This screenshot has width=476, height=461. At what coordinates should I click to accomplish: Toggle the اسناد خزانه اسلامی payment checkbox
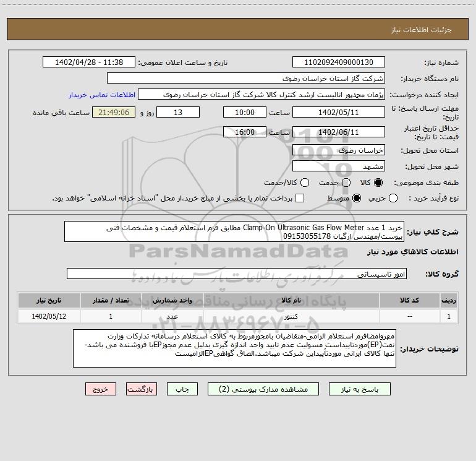[300, 198]
